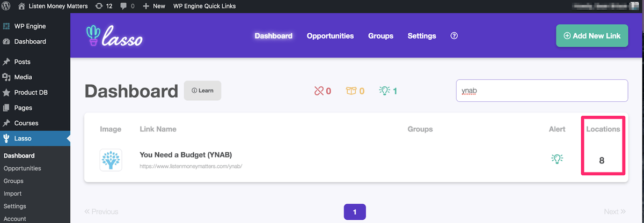
Task: Click the listenmoneymatters.com/ynab URL text
Action: coord(191,167)
